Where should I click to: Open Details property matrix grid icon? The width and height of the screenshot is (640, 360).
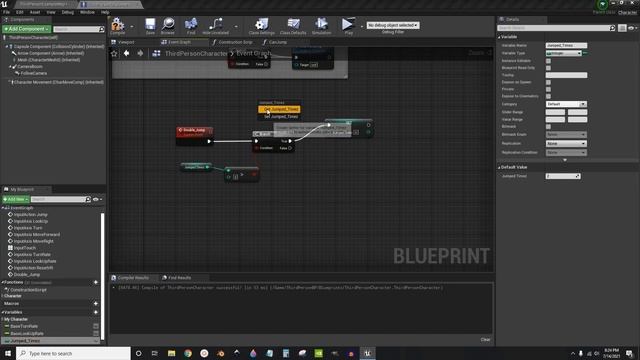point(622,28)
